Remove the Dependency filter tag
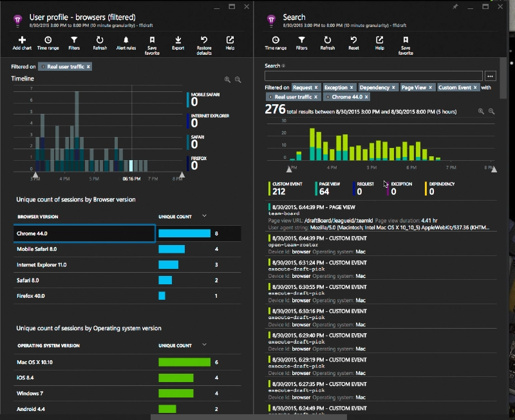The image size is (515, 420). coord(393,87)
